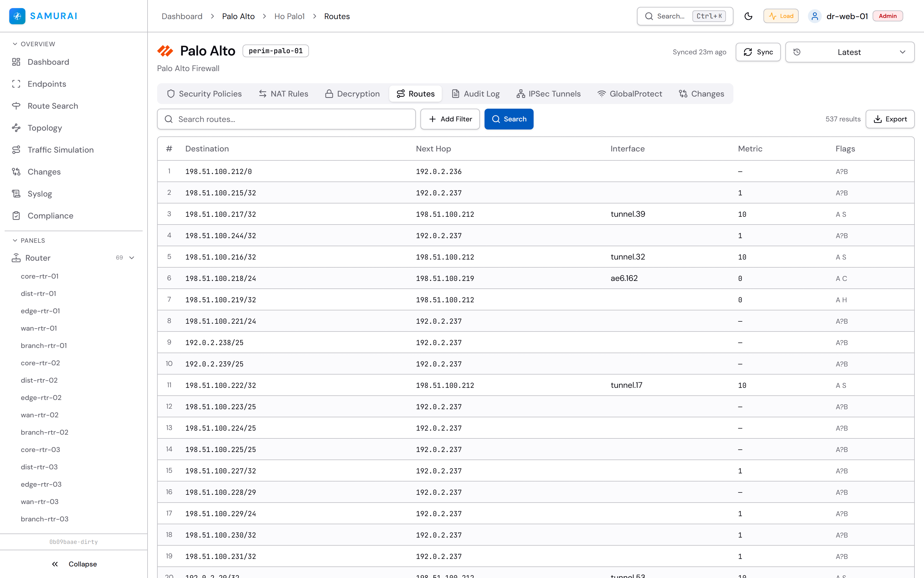The width and height of the screenshot is (924, 578).
Task: Click the sidebar Changes icon
Action: (x=16, y=172)
